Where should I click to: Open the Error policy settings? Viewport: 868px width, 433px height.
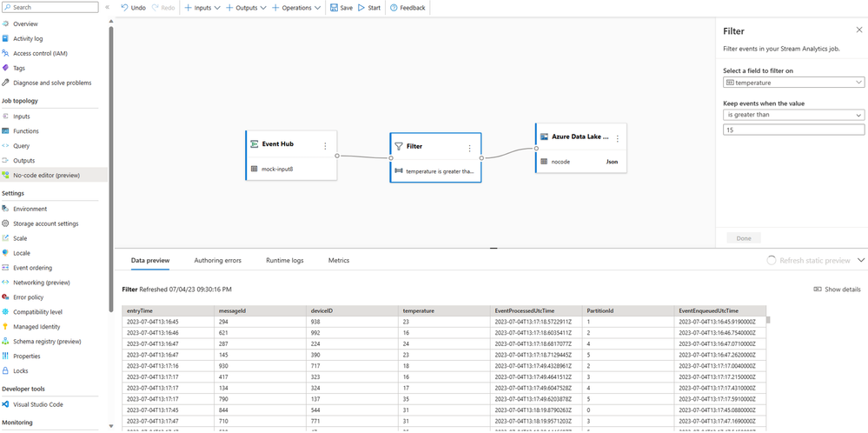pyautogui.click(x=28, y=297)
